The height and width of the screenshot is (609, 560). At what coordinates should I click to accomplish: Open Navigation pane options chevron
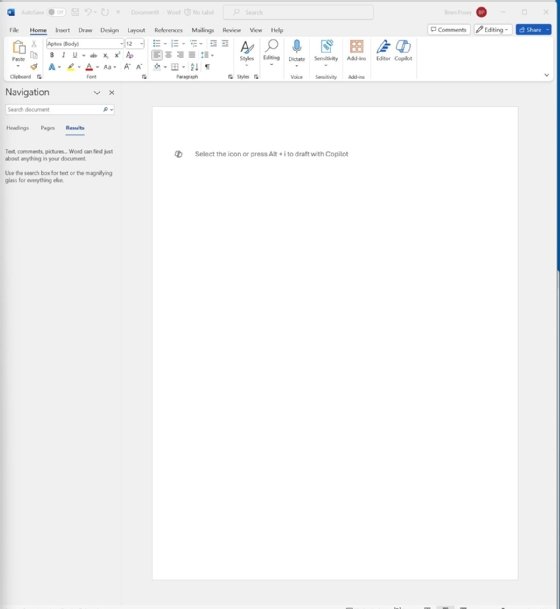click(x=97, y=93)
